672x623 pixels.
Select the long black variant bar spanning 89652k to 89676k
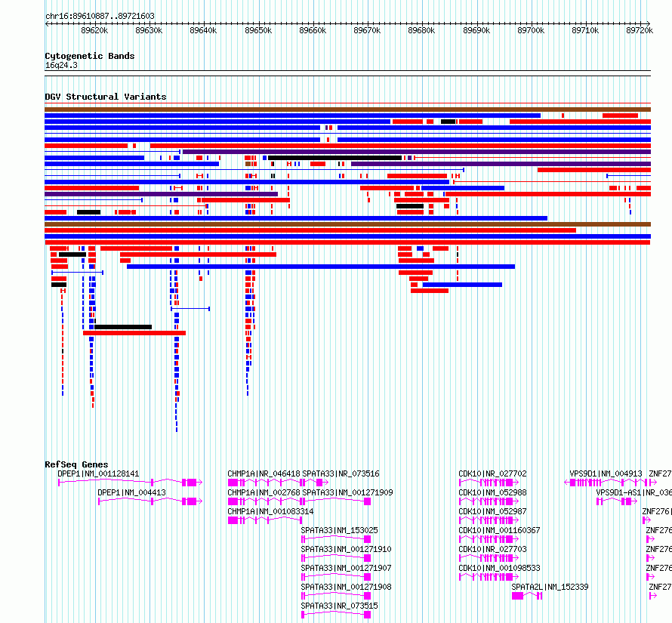(334, 158)
